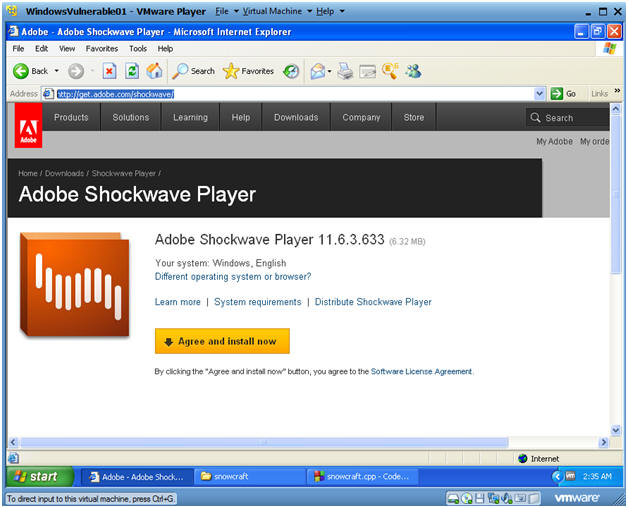Open IE File menu
The image size is (628, 508).
[x=18, y=48]
